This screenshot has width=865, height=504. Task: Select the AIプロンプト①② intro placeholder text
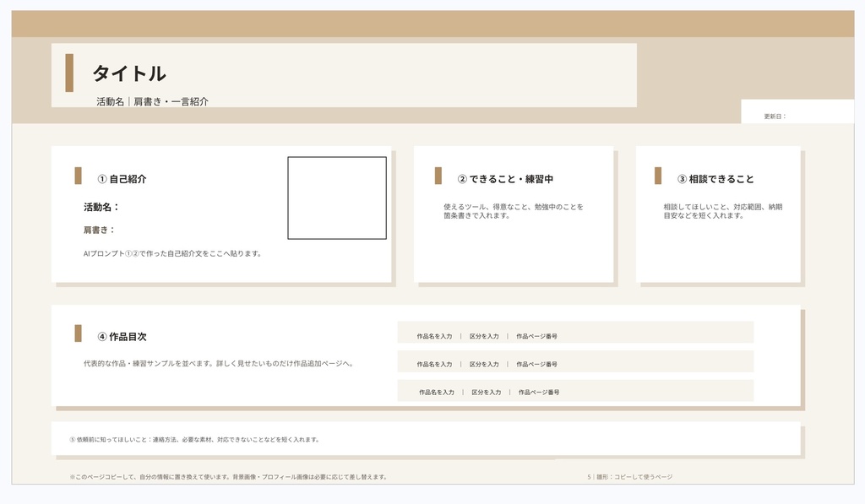point(172,253)
